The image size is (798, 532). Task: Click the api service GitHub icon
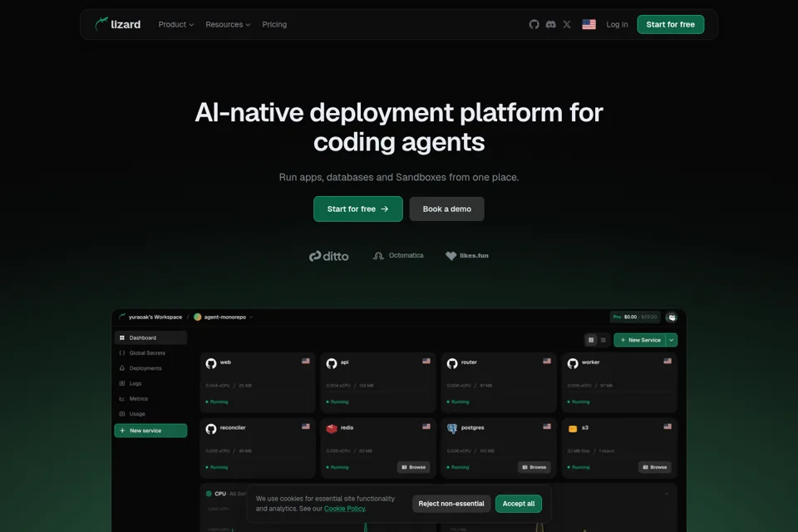(332, 363)
